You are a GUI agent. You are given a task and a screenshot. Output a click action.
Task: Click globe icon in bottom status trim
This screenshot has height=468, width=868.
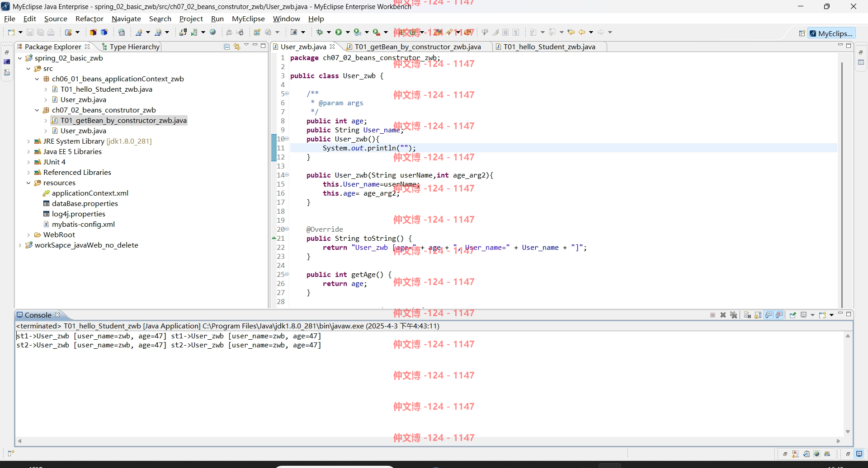click(817, 454)
